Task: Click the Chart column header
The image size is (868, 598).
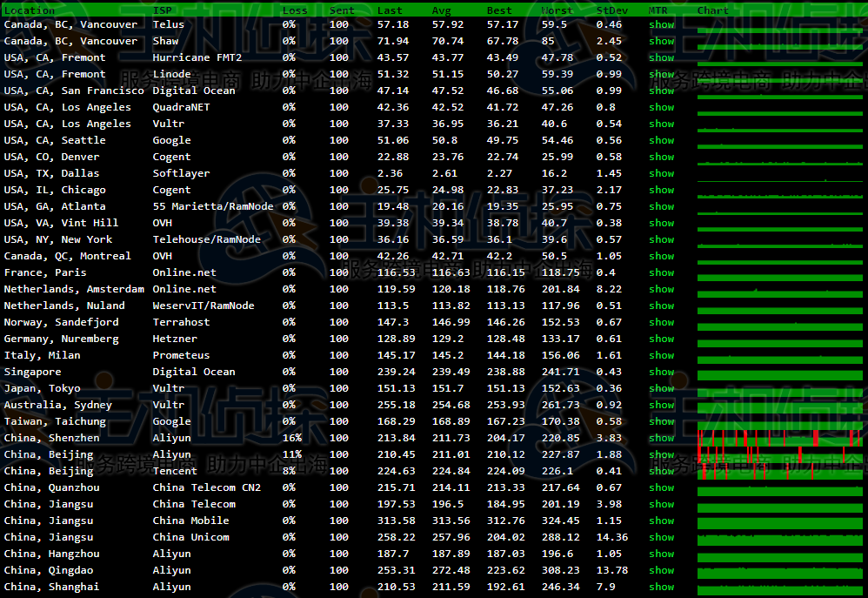Action: tap(713, 10)
